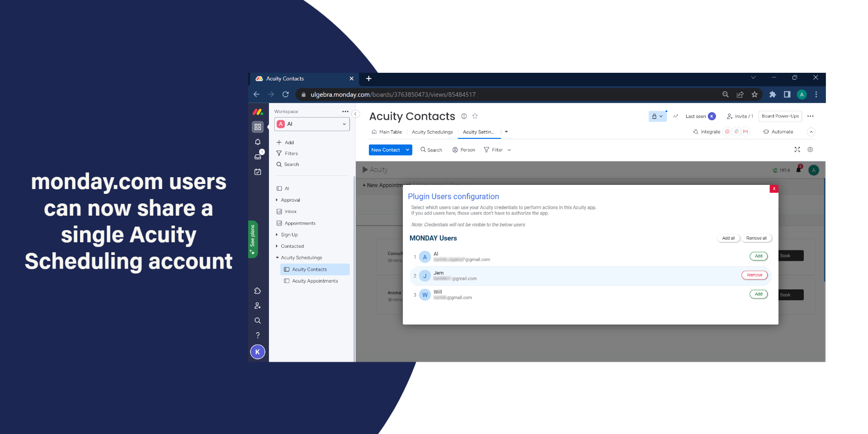This screenshot has height=434, width=868.
Task: Click Invite / 1 button
Action: (740, 116)
